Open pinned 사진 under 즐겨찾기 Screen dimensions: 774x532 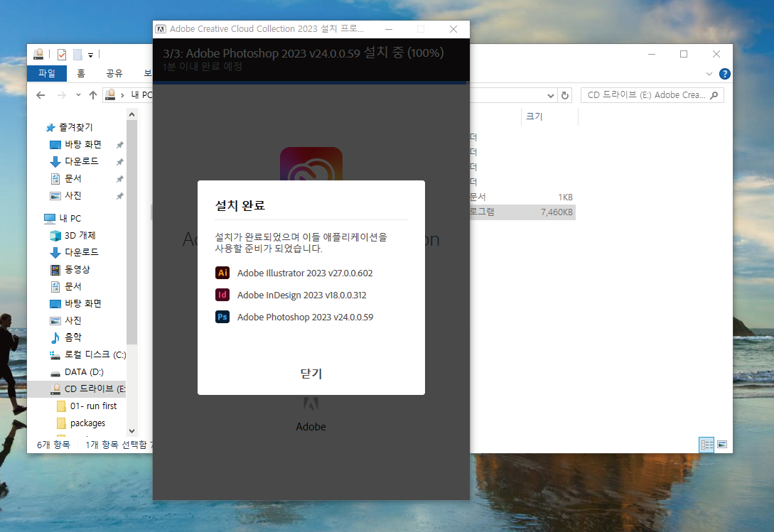(72, 195)
